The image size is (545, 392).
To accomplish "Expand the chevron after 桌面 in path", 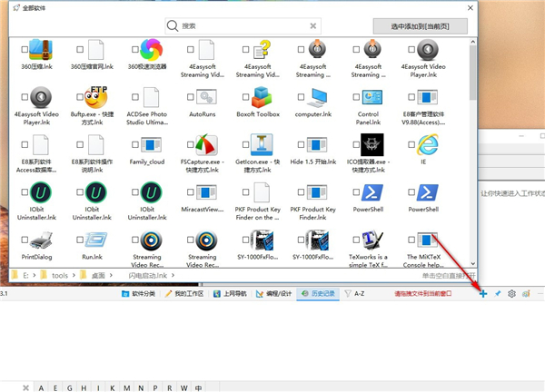I will click(x=111, y=275).
